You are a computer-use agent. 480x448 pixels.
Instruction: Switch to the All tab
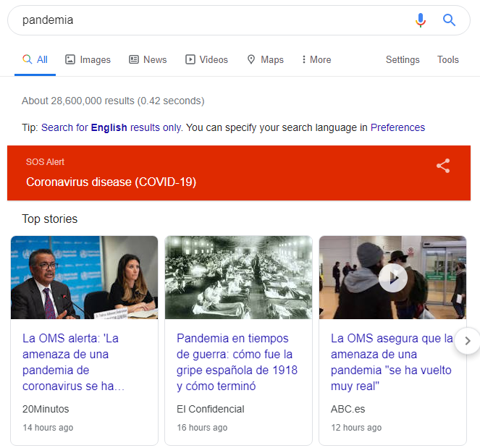[x=35, y=59]
